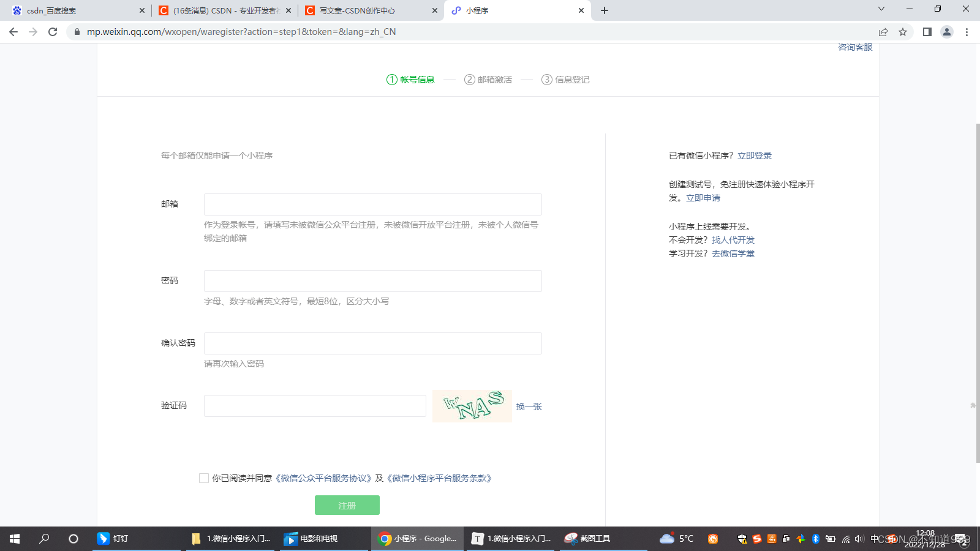Open Chrome's three-dot menu

pos(967,32)
